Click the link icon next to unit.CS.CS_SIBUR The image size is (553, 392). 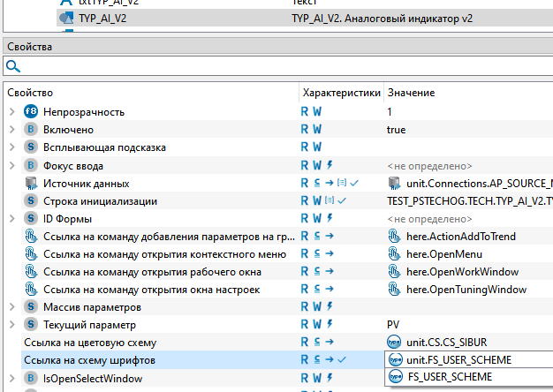394,343
